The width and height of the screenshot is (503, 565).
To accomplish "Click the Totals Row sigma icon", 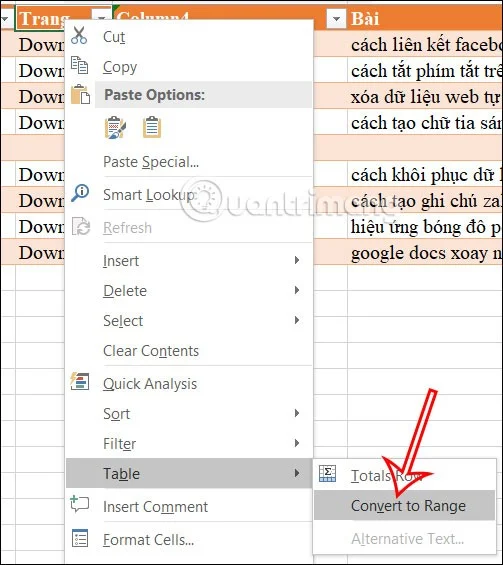I will pos(328,473).
